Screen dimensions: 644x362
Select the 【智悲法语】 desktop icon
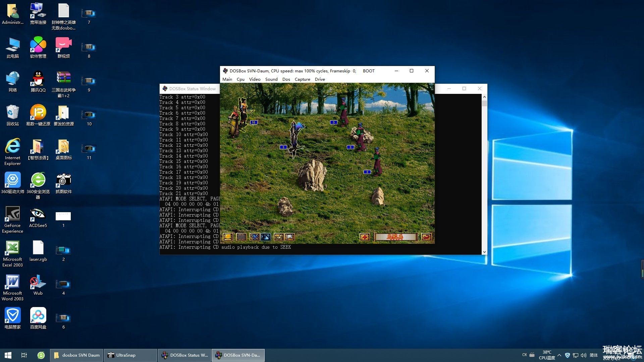pos(38,149)
